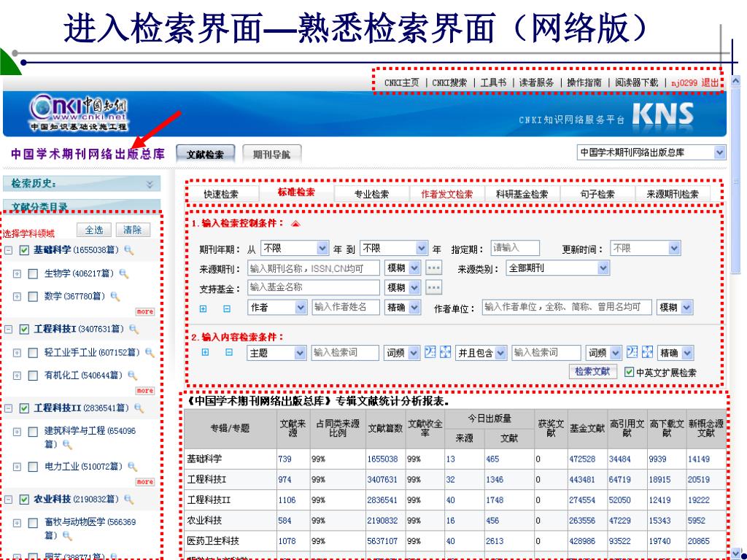Open the 期刊导航 tab
The height and width of the screenshot is (560, 747).
click(271, 155)
